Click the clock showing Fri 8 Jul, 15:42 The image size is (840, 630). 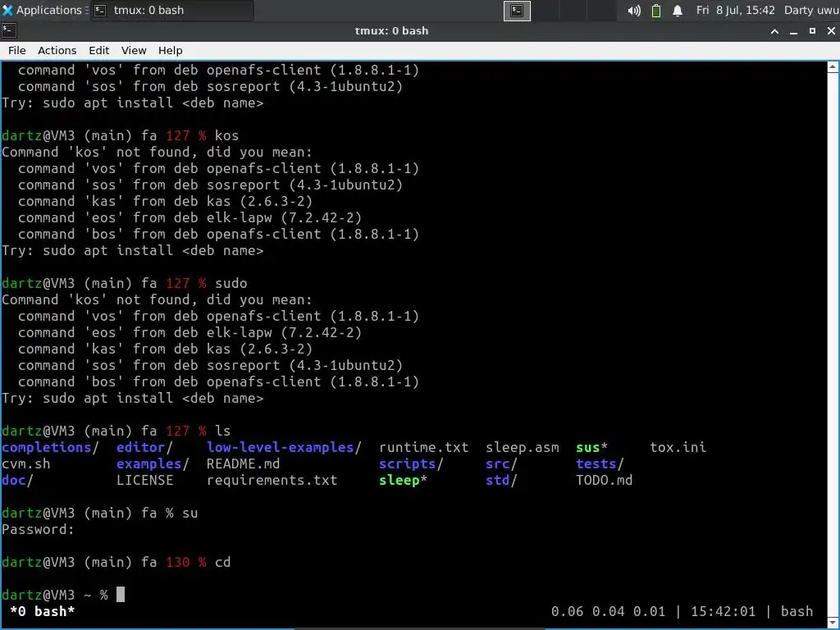point(735,10)
